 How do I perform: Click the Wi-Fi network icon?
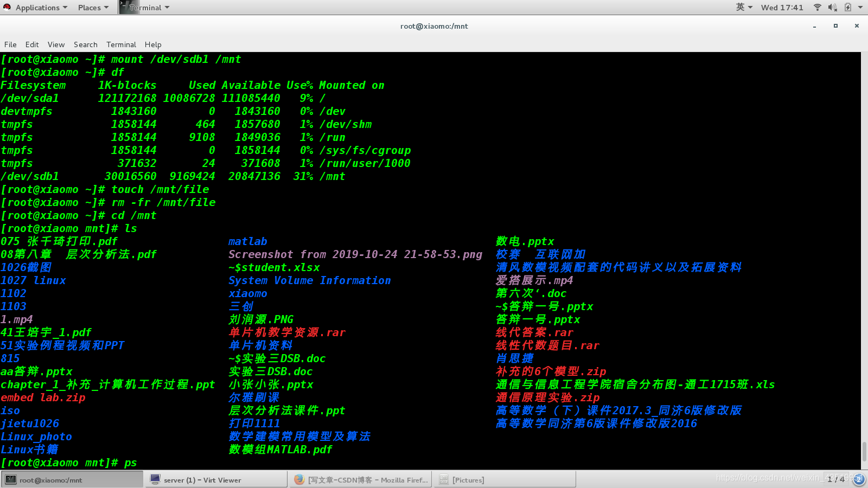(818, 7)
